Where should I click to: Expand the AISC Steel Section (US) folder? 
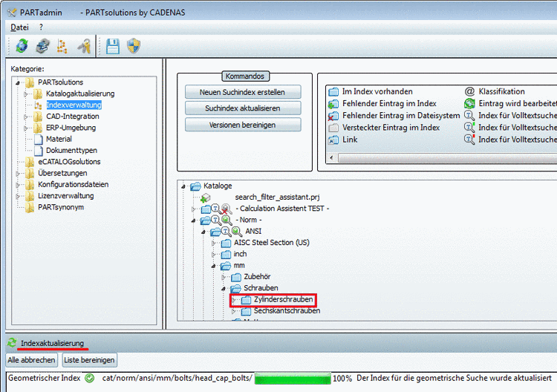click(x=213, y=244)
